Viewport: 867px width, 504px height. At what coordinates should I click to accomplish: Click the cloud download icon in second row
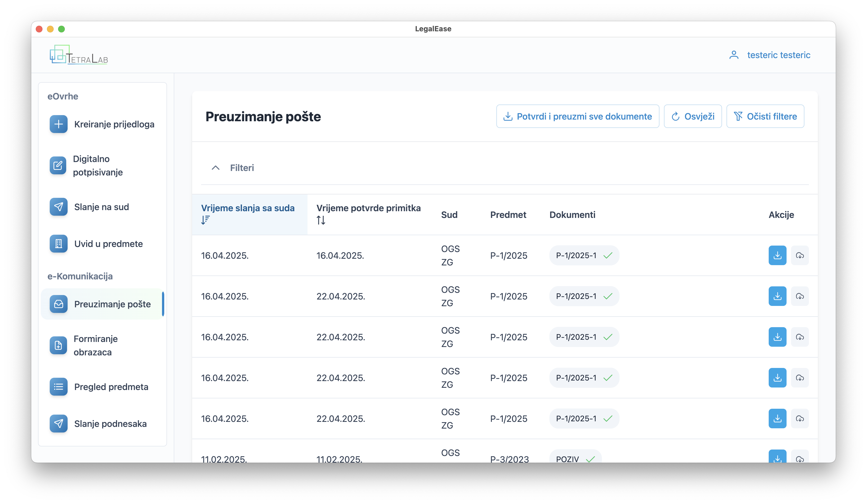[x=800, y=296]
